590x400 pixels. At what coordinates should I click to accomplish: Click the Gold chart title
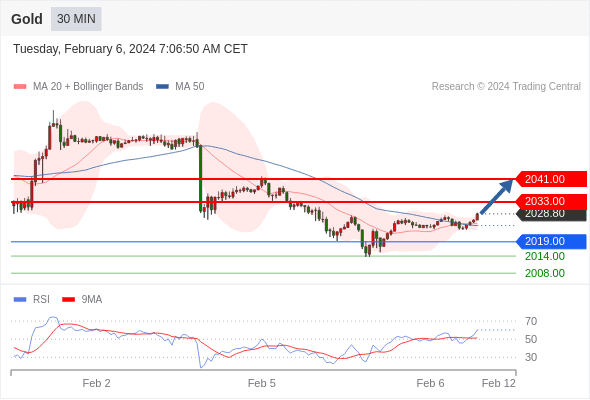(27, 19)
